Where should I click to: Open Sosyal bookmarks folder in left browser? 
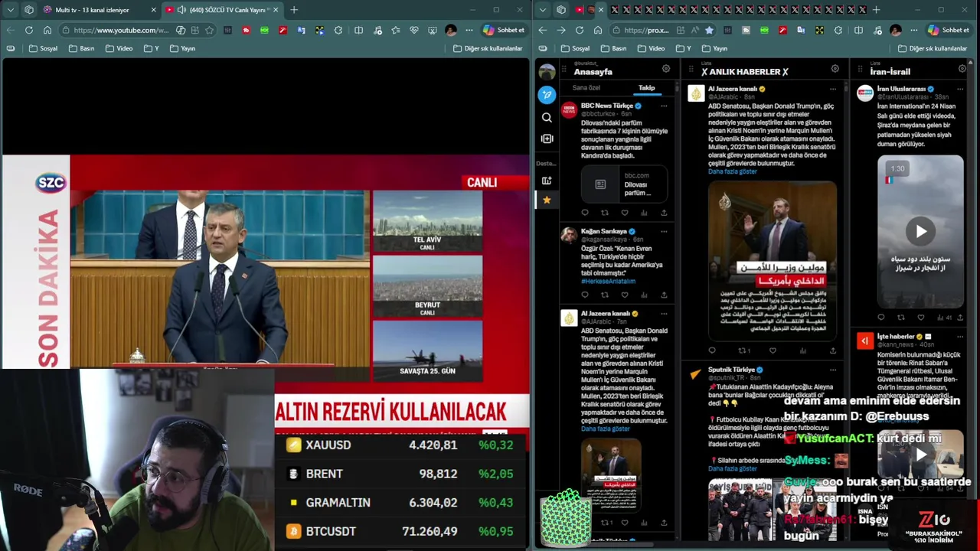click(x=43, y=48)
